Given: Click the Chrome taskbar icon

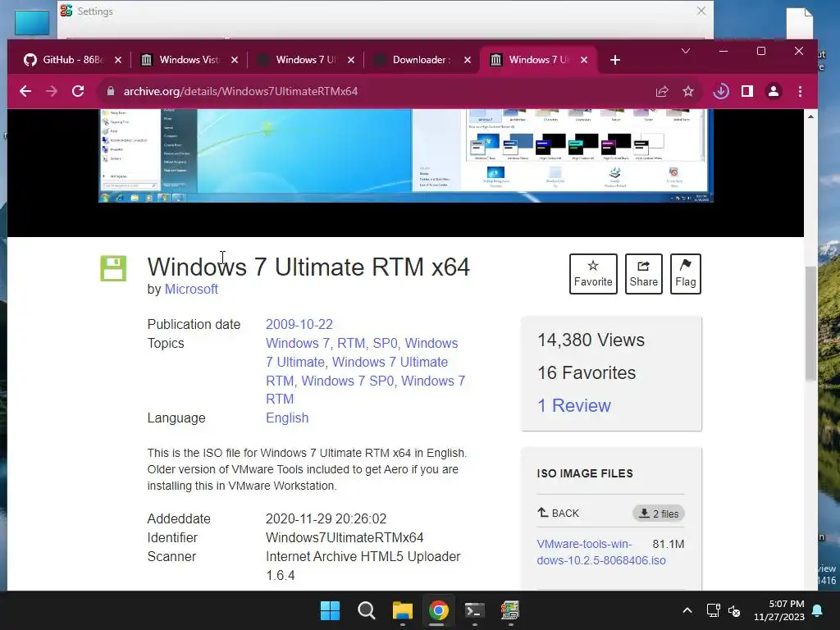Looking at the screenshot, I should [438, 610].
